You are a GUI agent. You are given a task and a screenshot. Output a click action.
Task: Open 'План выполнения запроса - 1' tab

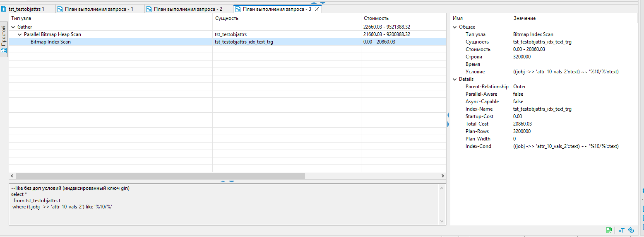point(99,9)
